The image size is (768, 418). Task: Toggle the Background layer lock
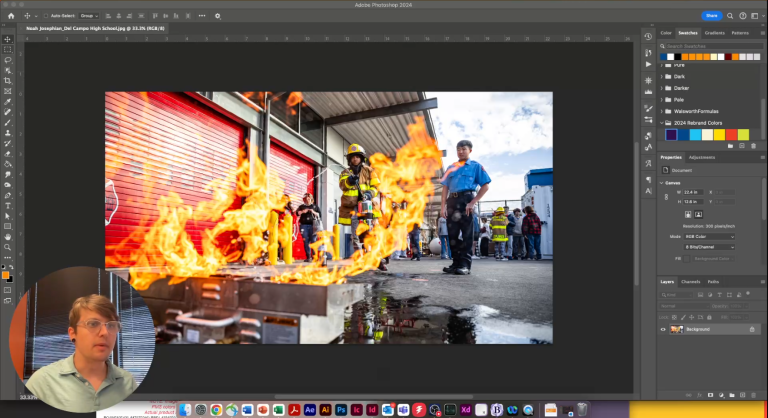pos(752,329)
